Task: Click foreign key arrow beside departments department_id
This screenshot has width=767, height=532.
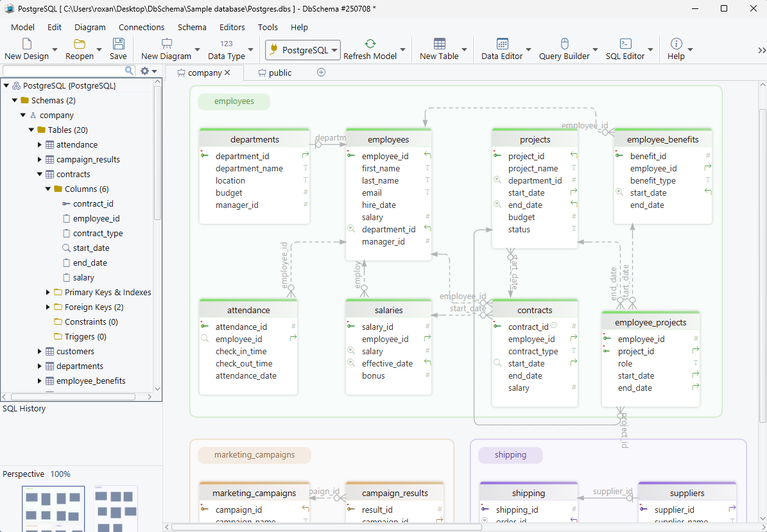Action: pyautogui.click(x=306, y=156)
